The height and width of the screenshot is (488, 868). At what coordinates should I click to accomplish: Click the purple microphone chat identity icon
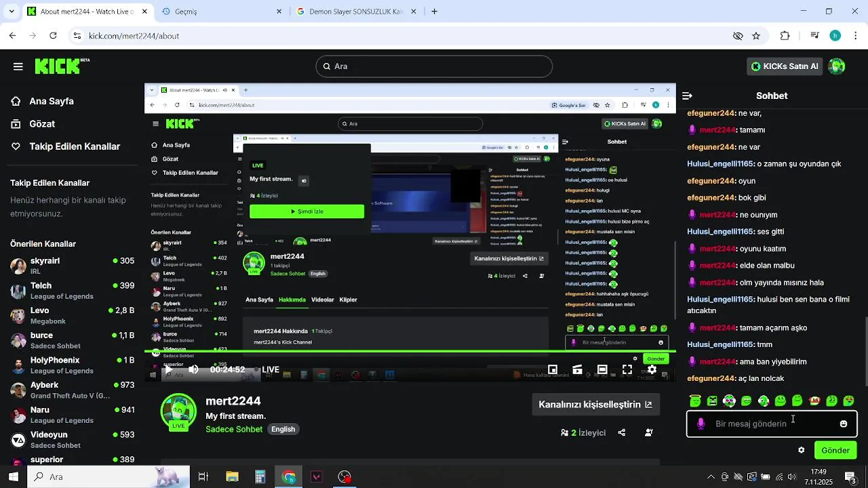[701, 424]
